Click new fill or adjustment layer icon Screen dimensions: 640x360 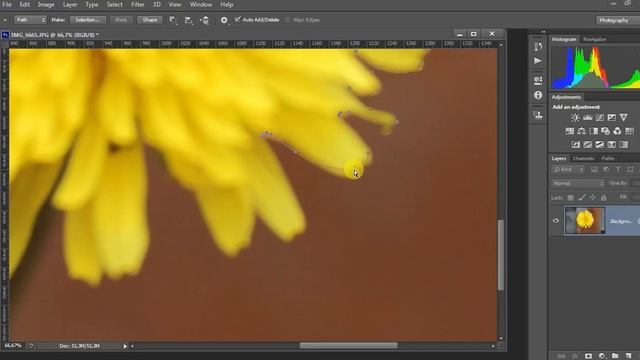pyautogui.click(x=602, y=356)
